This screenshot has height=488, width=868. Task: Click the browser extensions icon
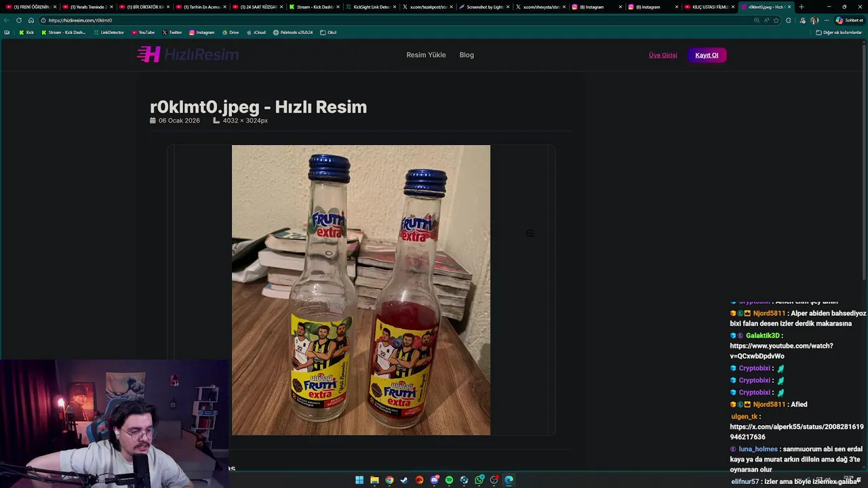788,20
